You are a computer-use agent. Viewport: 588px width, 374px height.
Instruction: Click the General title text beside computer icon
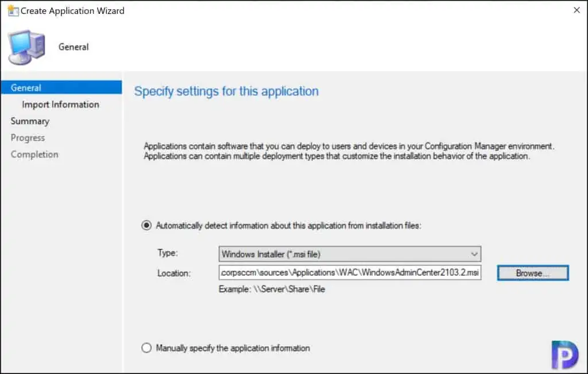click(73, 47)
